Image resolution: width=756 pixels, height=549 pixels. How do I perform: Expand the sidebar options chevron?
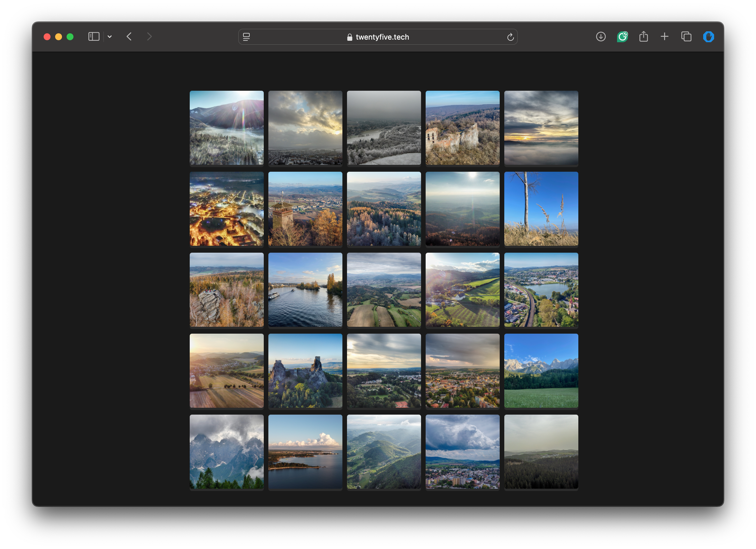pos(110,37)
